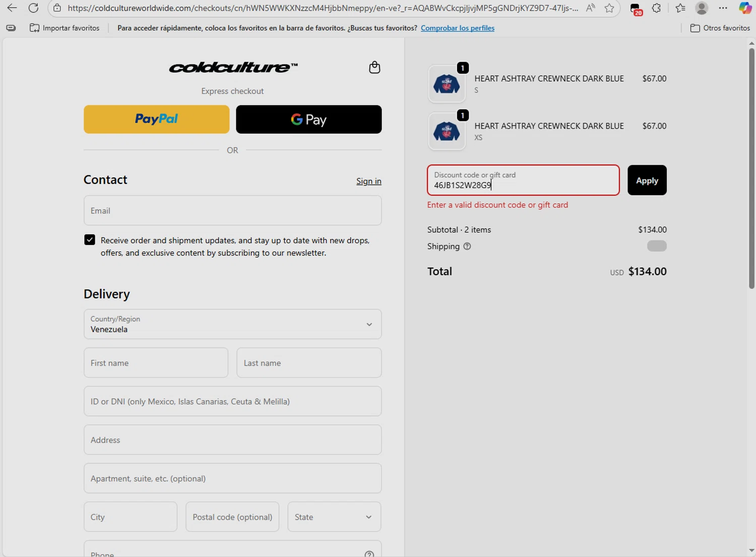Click the Address field
This screenshot has width=756, height=557.
(x=232, y=440)
